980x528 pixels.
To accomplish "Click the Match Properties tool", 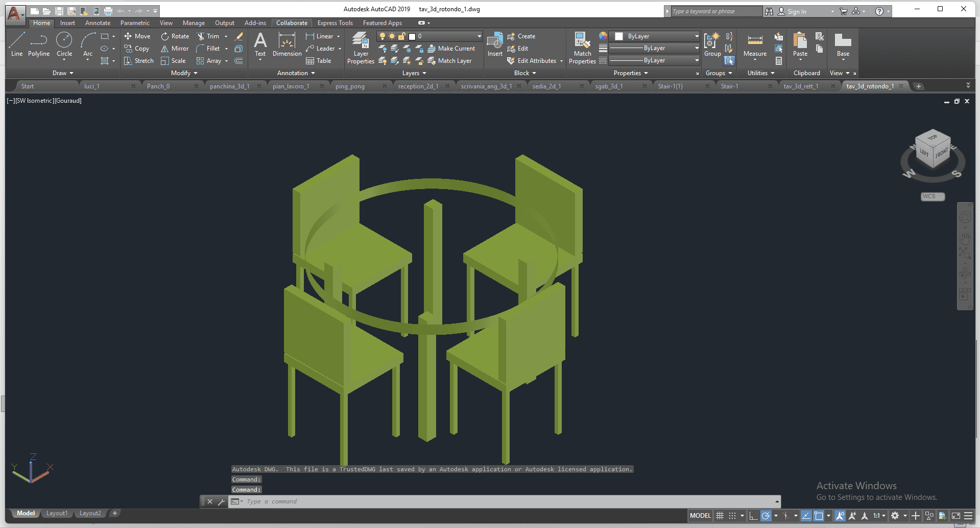I will click(582, 48).
